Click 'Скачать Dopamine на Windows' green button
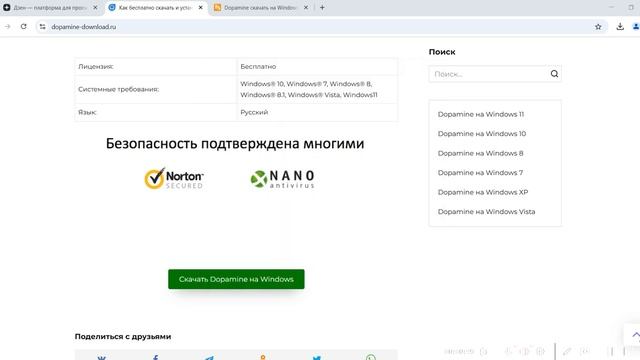Viewport: 640px width, 360px height. pyautogui.click(x=236, y=279)
